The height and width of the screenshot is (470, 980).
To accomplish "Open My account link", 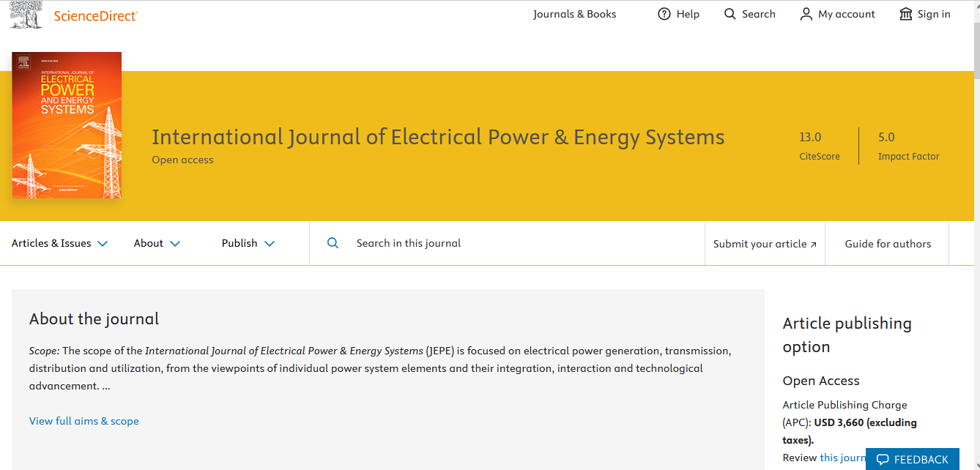I will pyautogui.click(x=847, y=14).
